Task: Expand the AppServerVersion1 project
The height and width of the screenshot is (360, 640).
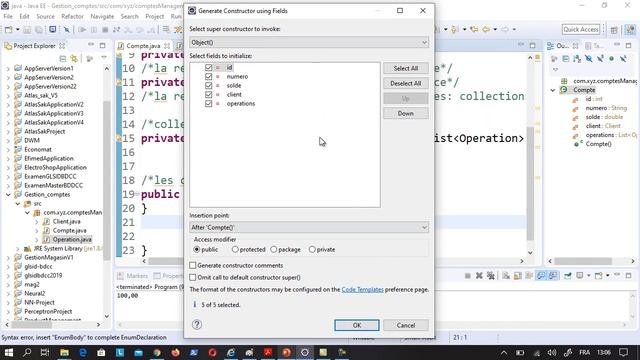Action: (x=8, y=69)
